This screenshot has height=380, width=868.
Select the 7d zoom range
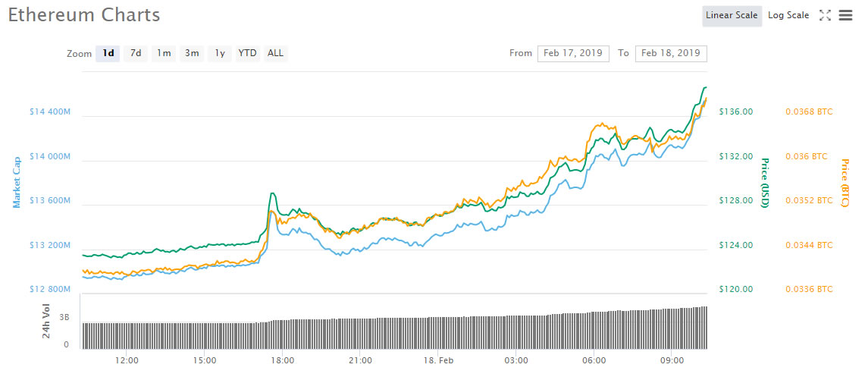(136, 53)
